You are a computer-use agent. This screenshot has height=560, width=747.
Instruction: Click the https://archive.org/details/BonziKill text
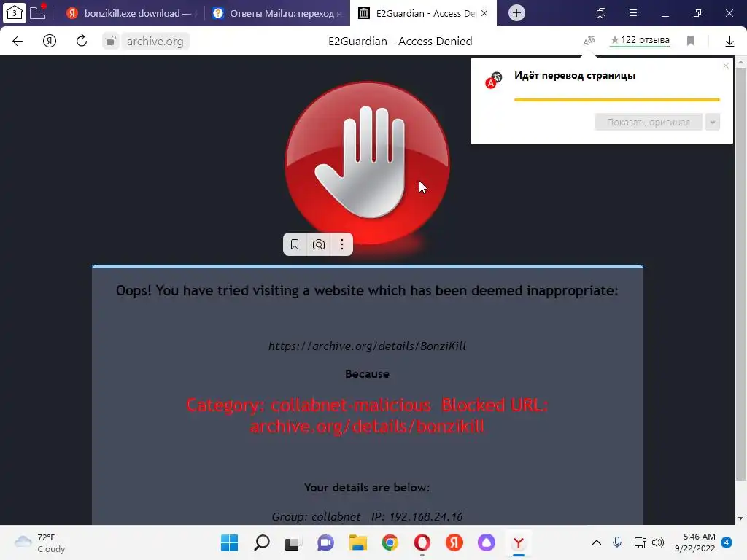point(368,346)
